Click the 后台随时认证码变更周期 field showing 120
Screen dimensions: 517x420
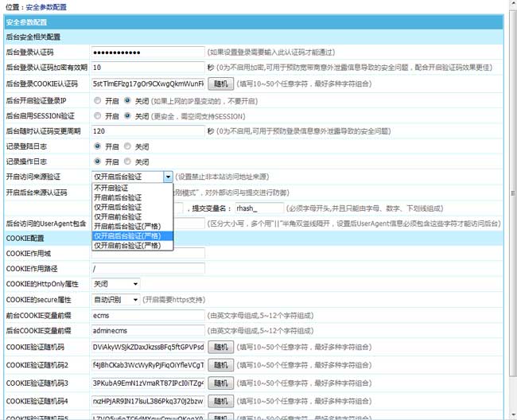[148, 131]
